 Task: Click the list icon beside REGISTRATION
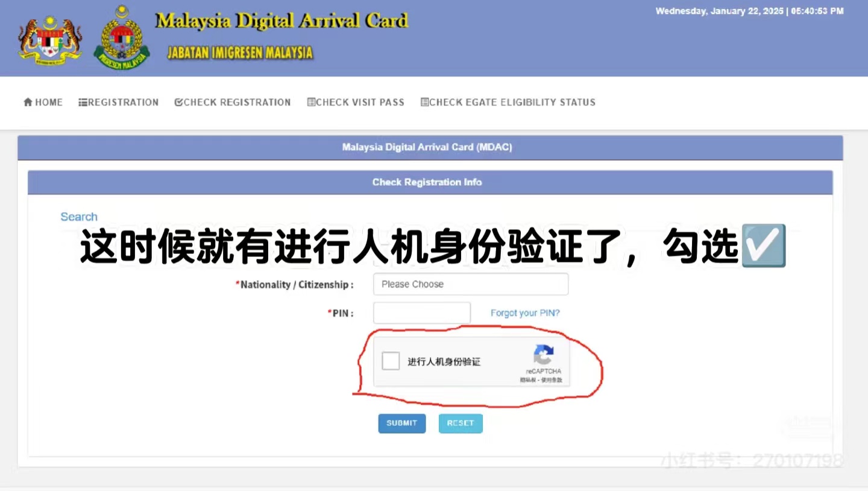click(83, 103)
